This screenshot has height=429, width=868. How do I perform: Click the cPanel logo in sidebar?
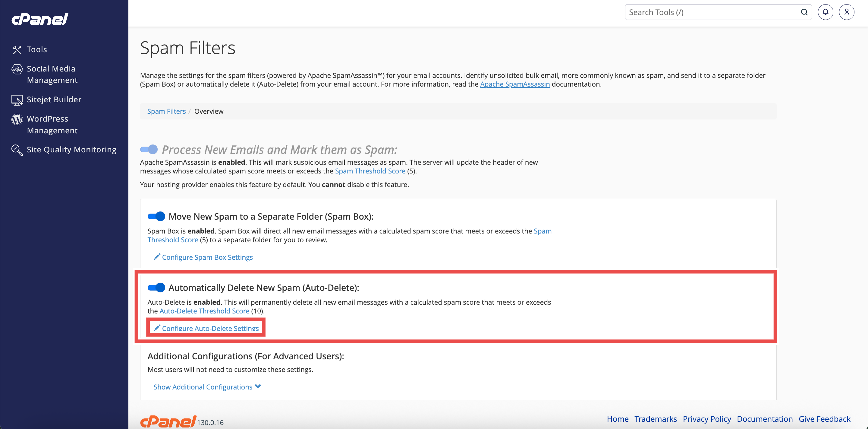tap(40, 19)
